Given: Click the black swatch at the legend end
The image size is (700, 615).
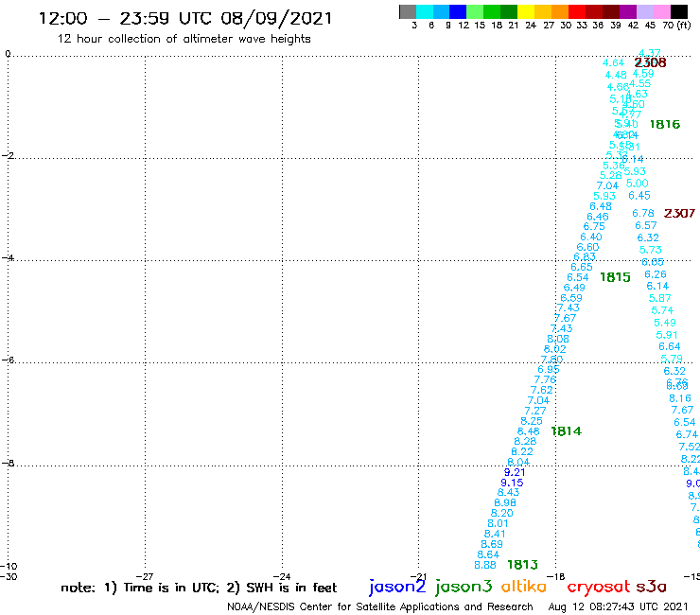Looking at the screenshot, I should click(678, 11).
